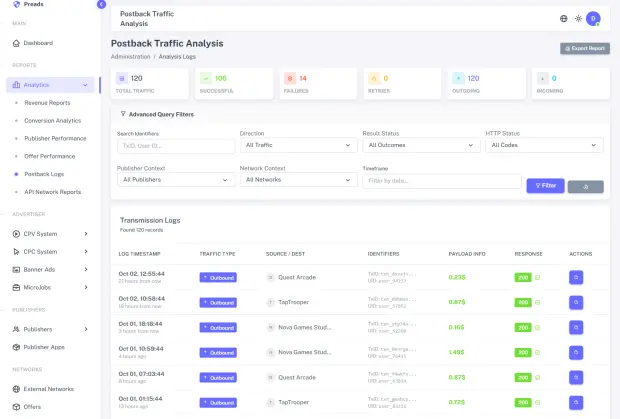The width and height of the screenshot is (620, 419).
Task: View details for Oct 01, 01:15:44 log
Action: coord(576,403)
